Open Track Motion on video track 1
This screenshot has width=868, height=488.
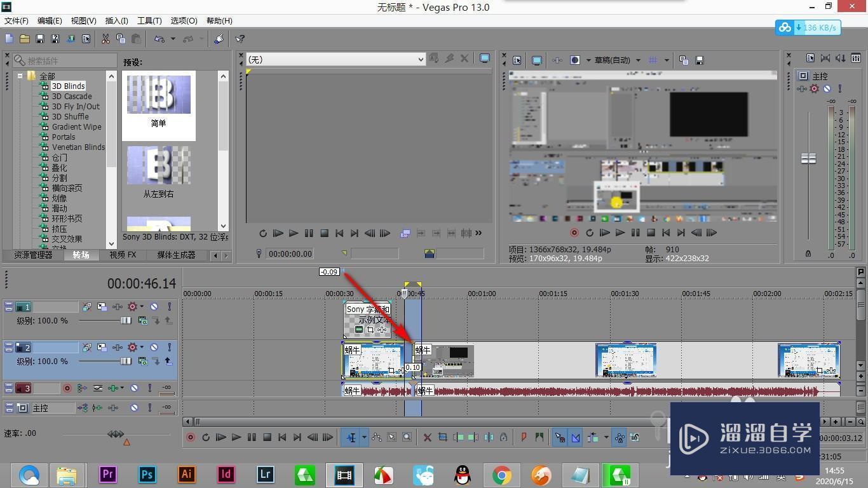(102, 306)
